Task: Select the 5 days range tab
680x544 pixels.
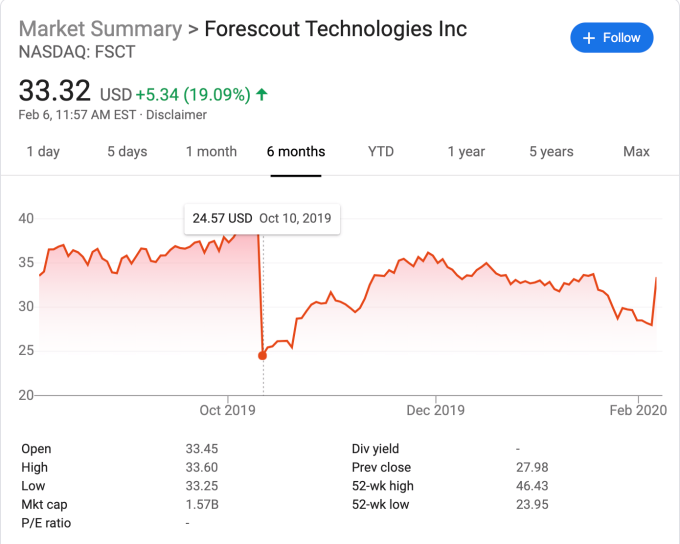Action: point(127,152)
